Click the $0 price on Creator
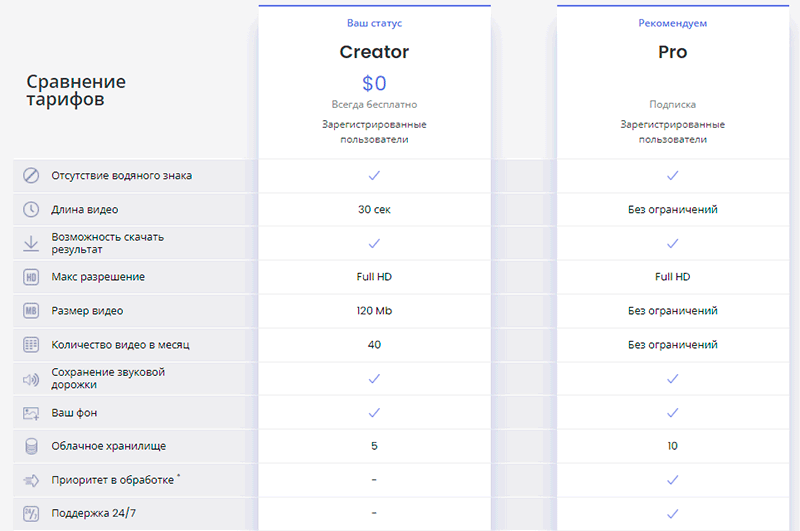The image size is (800, 531). point(374,83)
